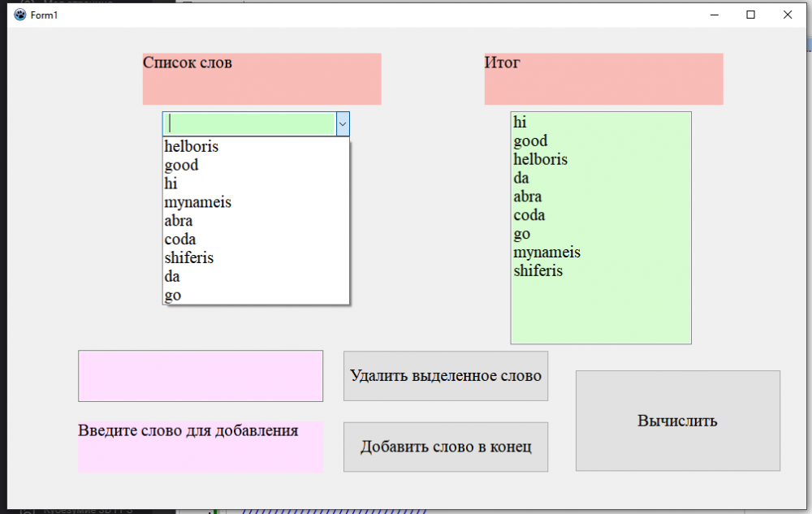Viewport: 812px width, 514px height.
Task: Click the green combo box text field
Action: pos(250,124)
